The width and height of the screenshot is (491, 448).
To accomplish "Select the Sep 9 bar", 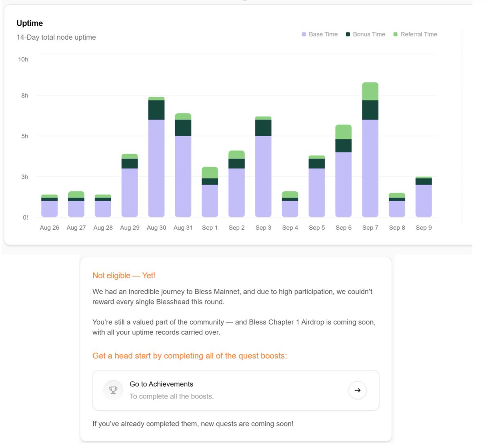I will pos(423,197).
